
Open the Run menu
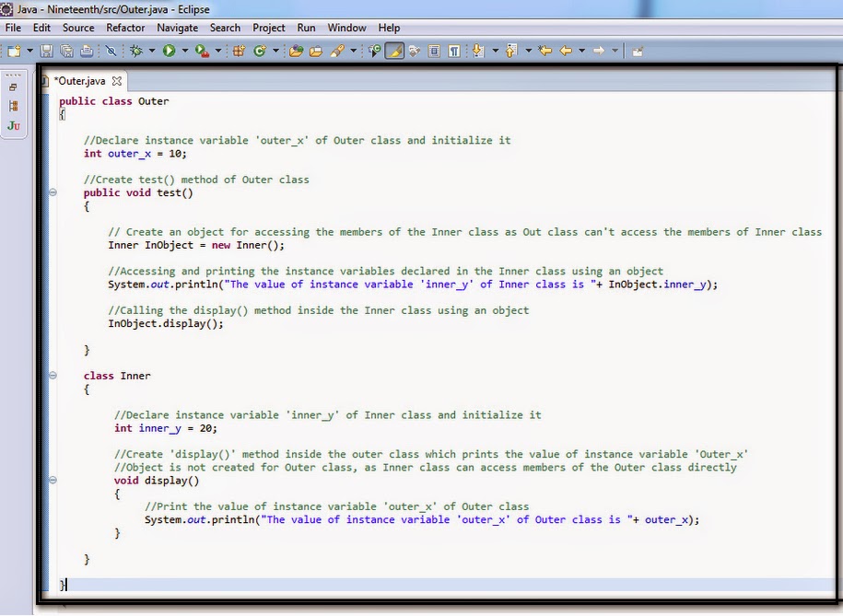point(307,28)
